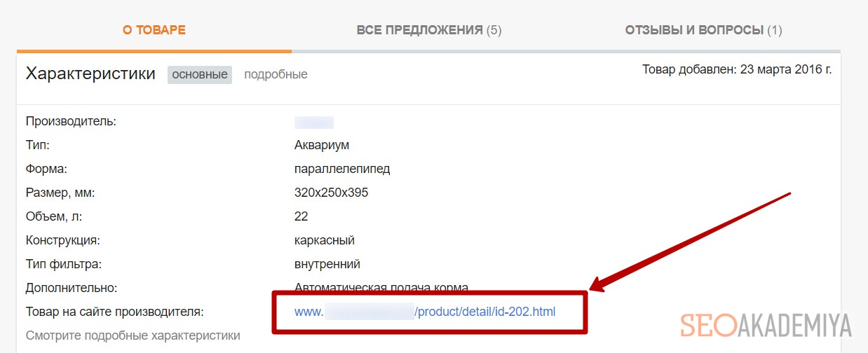Click the blurred manufacturer name link
The height and width of the screenshot is (353, 868).
(313, 123)
